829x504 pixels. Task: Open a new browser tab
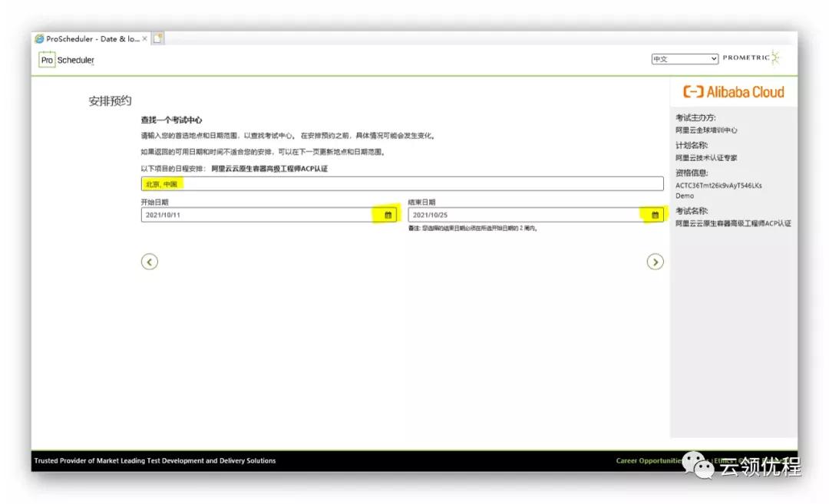click(157, 38)
